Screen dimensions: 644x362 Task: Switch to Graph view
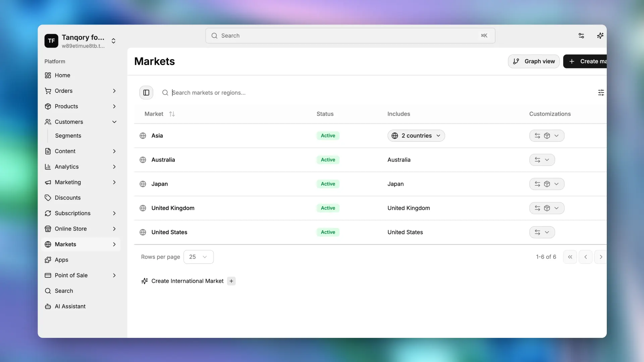click(534, 61)
